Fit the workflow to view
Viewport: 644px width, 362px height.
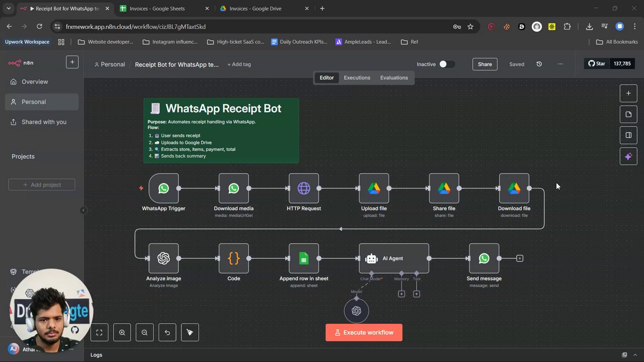coord(99,332)
